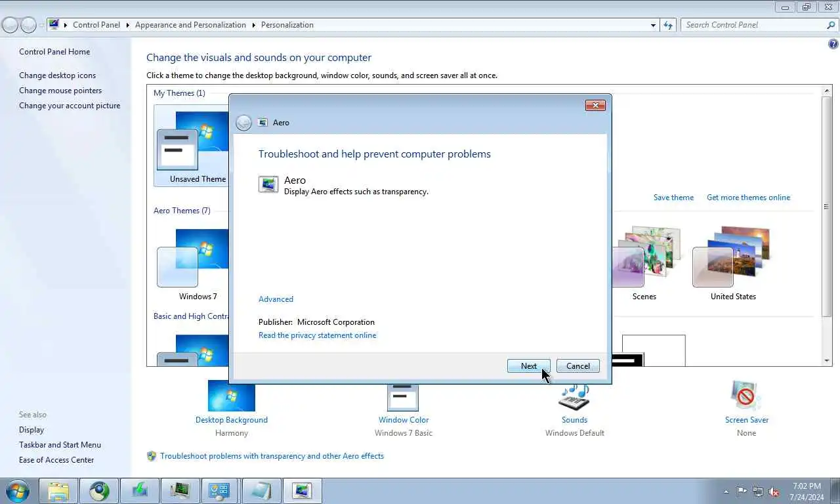Open Advanced options in troubleshooter
This screenshot has width=840, height=504.
(x=276, y=299)
